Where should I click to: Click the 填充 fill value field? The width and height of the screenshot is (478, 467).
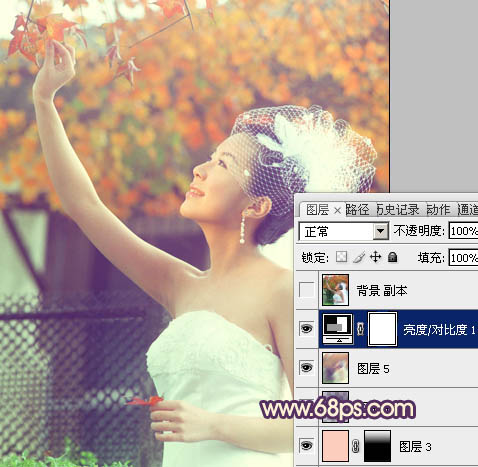tap(463, 258)
